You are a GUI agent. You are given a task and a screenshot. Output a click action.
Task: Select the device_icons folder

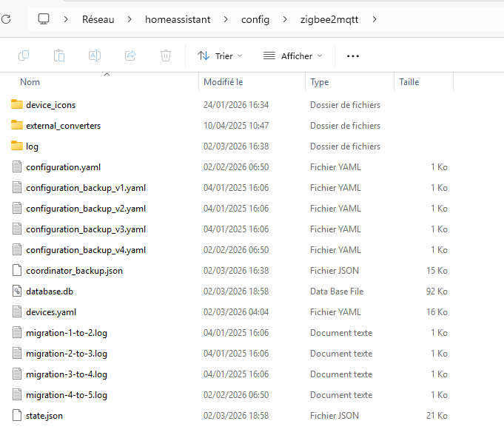[x=50, y=105]
